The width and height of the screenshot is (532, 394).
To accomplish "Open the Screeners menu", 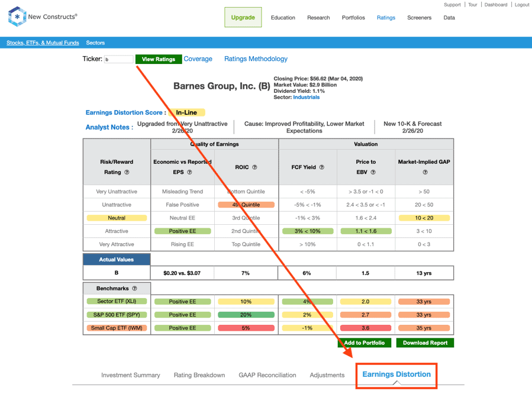I will tap(420, 18).
